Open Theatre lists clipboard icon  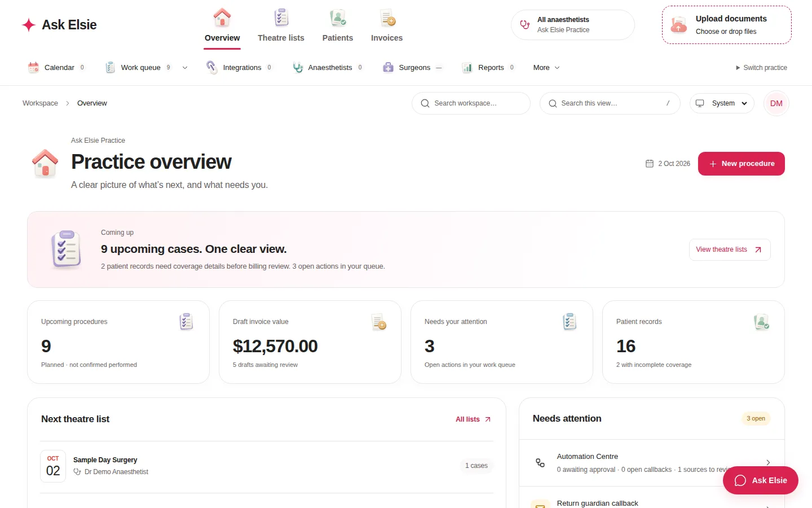281,18
